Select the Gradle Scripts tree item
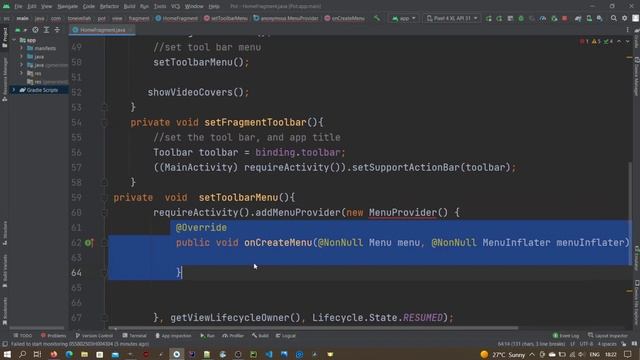Image resolution: width=640 pixels, height=360 pixels. (38, 90)
